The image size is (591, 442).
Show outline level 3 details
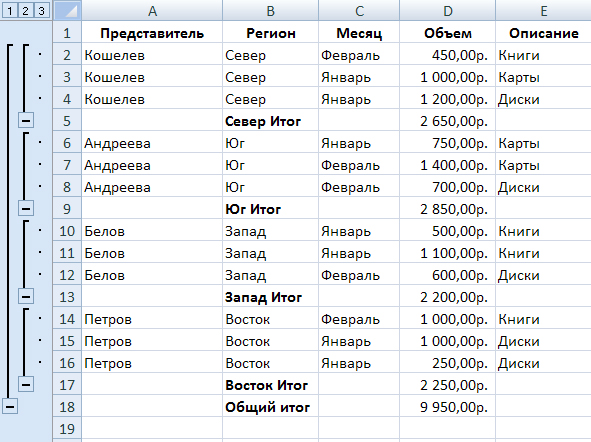tap(41, 11)
